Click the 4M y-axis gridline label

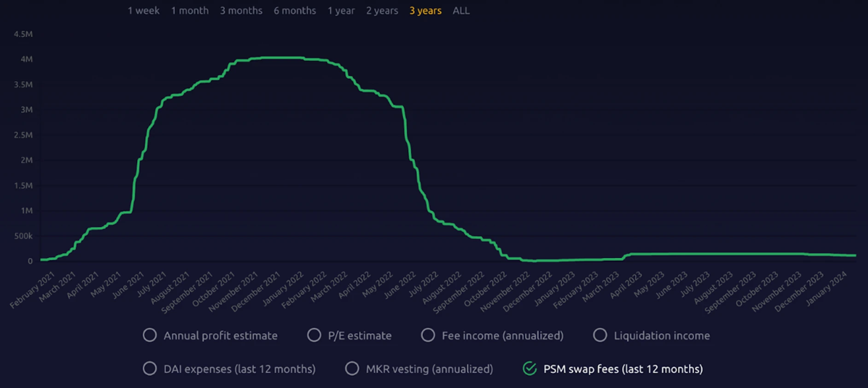click(27, 59)
